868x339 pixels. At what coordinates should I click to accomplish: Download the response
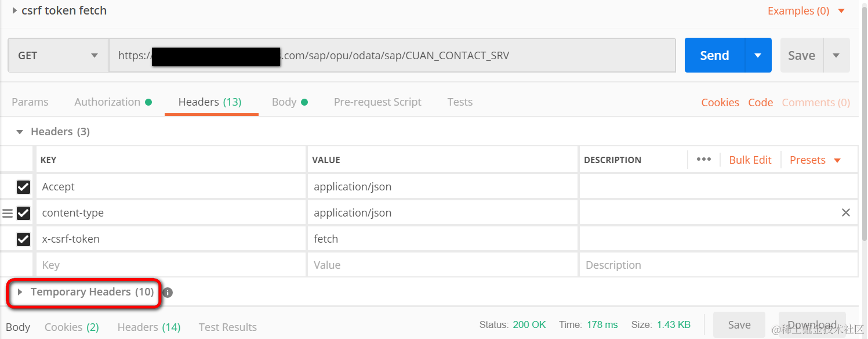[812, 325]
